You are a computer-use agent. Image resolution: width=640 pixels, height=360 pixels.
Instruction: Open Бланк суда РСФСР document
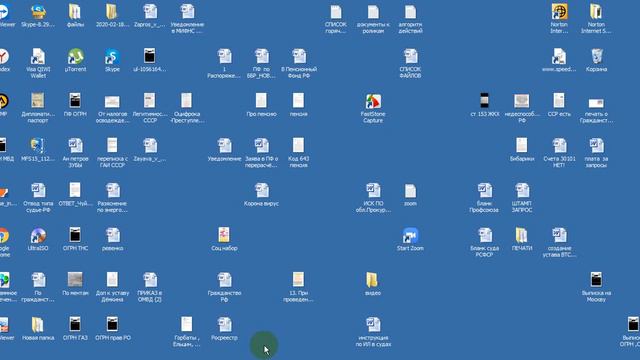[x=484, y=236]
